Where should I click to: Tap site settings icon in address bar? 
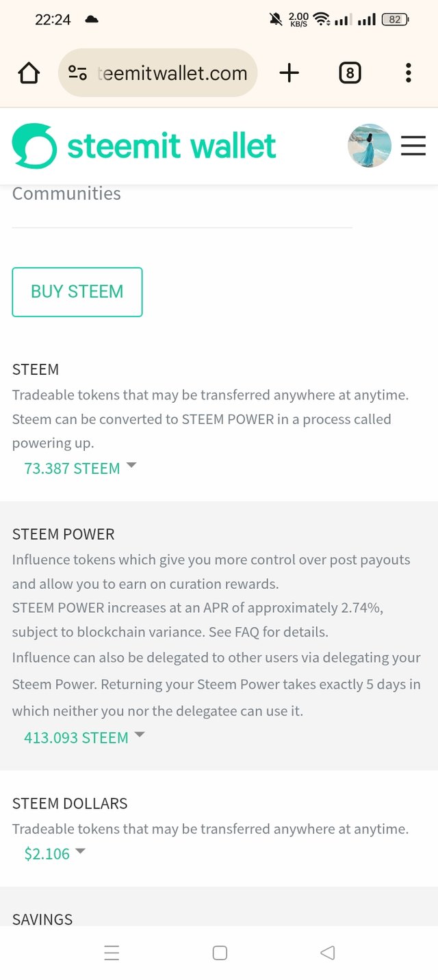pos(77,72)
